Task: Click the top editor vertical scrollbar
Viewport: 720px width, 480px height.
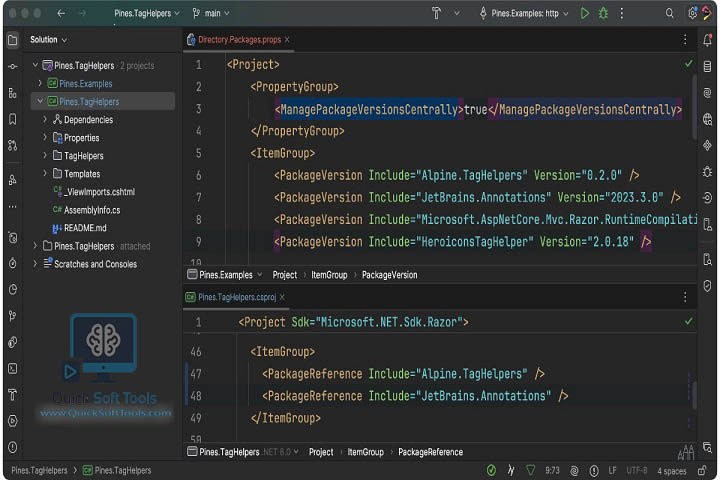Action: (x=694, y=106)
